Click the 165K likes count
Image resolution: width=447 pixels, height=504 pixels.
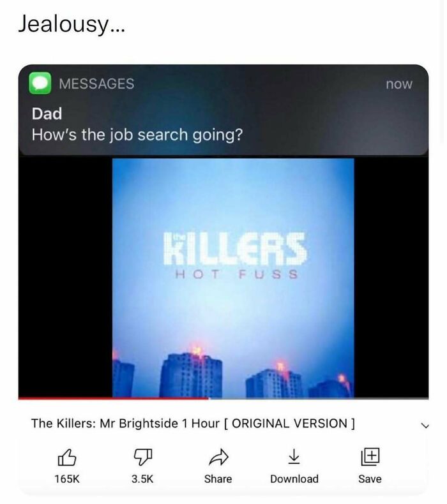click(x=67, y=479)
